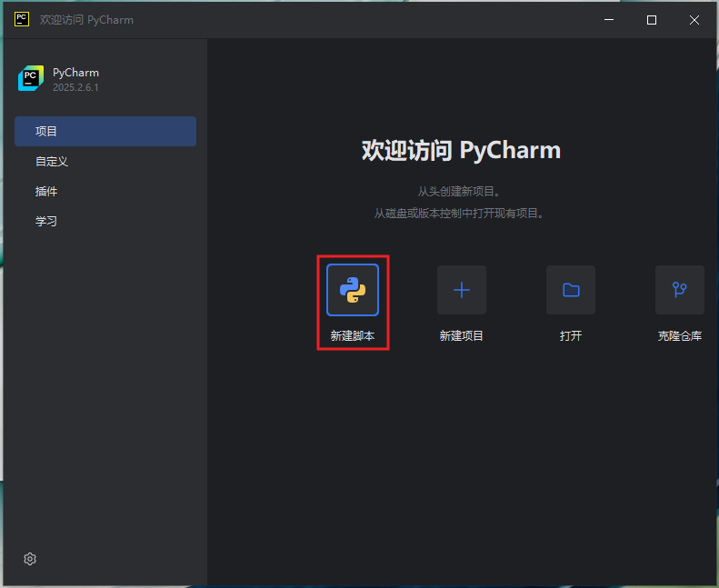Click the Open folder icon

click(571, 290)
